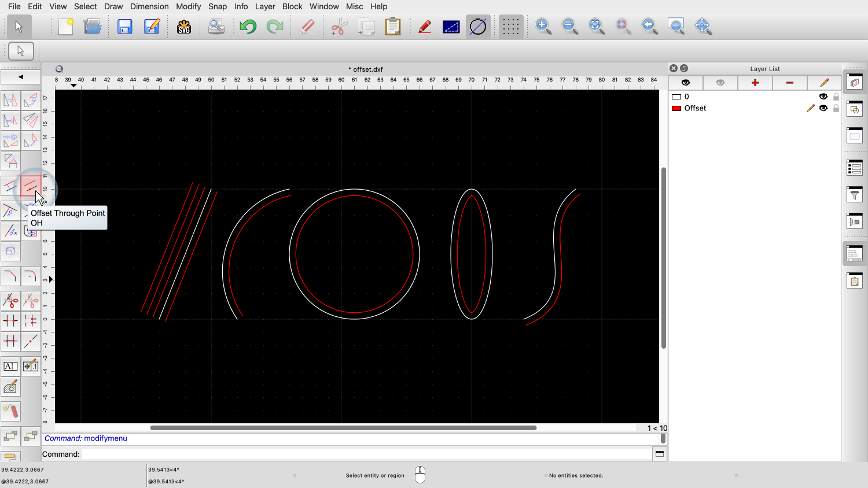
Task: Click the lock toggle for the Offset layer
Action: click(x=836, y=108)
